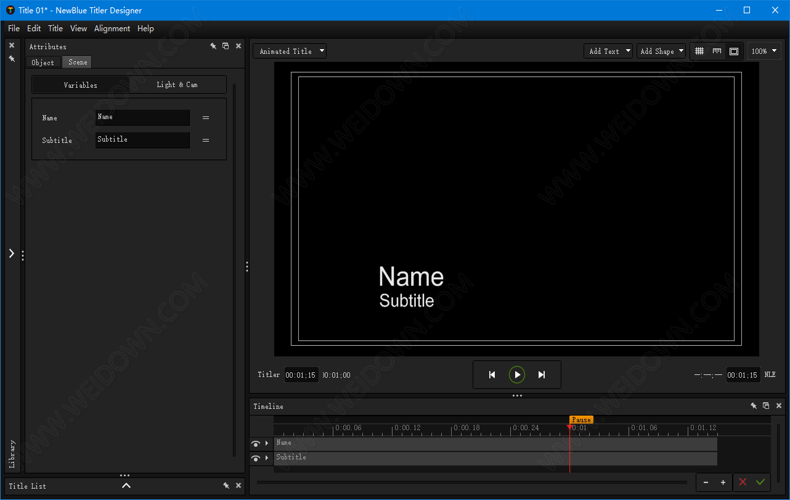Select the Variables section
The width and height of the screenshot is (790, 500).
coord(80,85)
